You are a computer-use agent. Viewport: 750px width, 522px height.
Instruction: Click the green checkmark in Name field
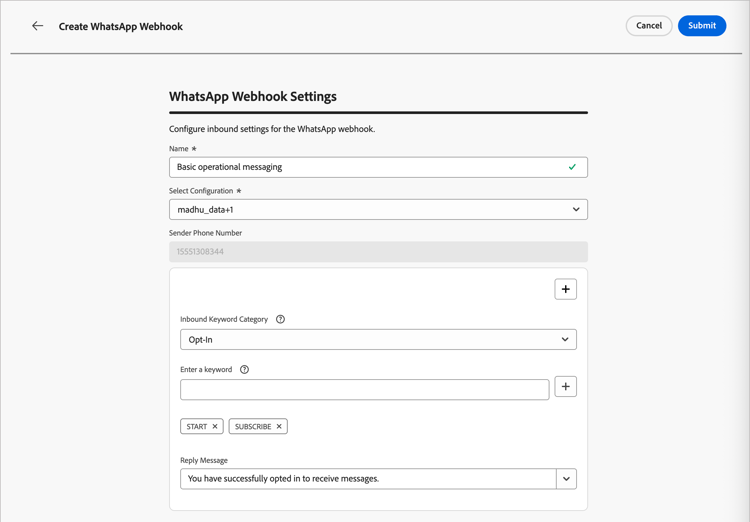click(x=572, y=167)
